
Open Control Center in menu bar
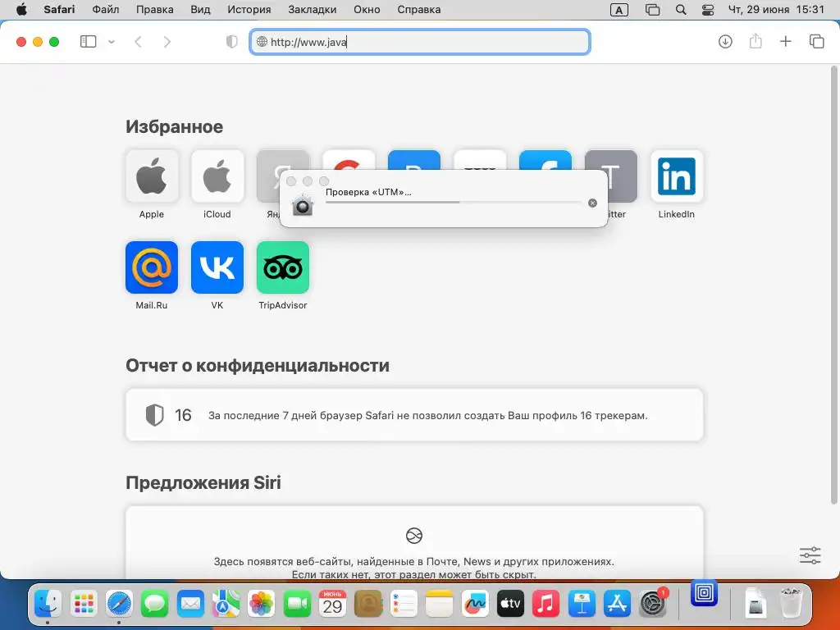coord(708,10)
